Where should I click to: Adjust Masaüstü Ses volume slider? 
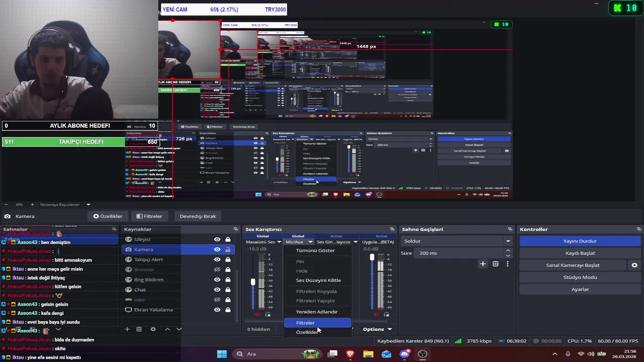253,282
